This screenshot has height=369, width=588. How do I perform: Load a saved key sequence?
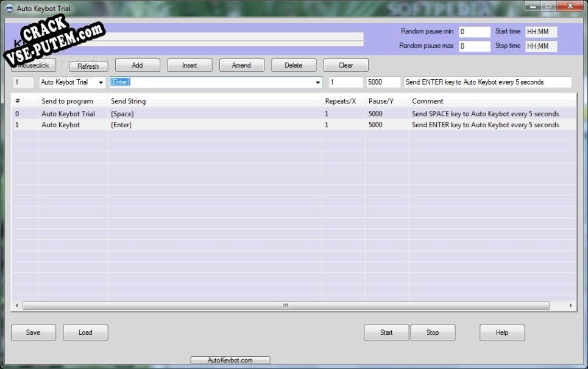click(85, 332)
